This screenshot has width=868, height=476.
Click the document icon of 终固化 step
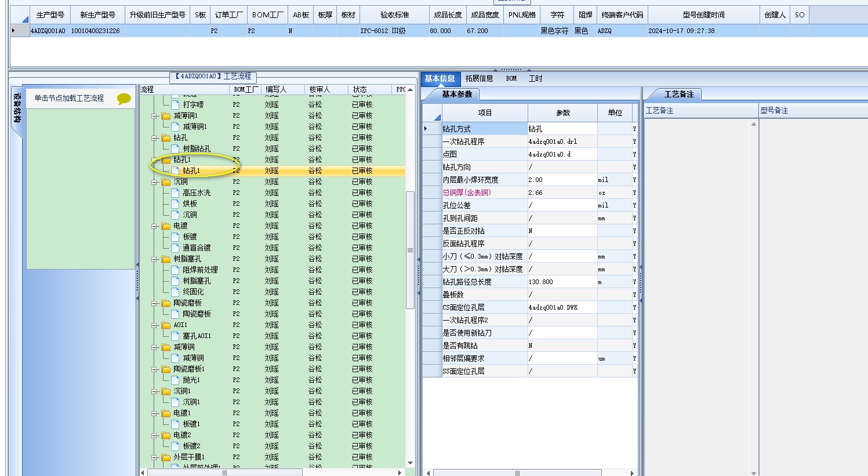click(x=175, y=292)
